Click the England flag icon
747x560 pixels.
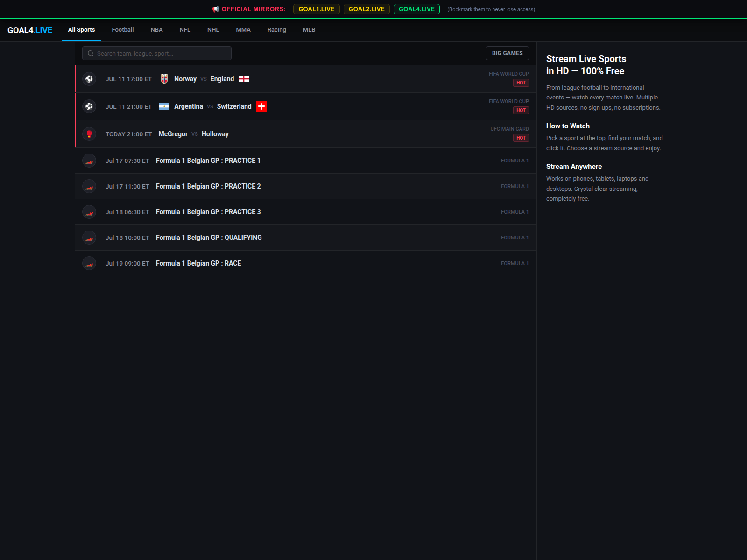[244, 79]
